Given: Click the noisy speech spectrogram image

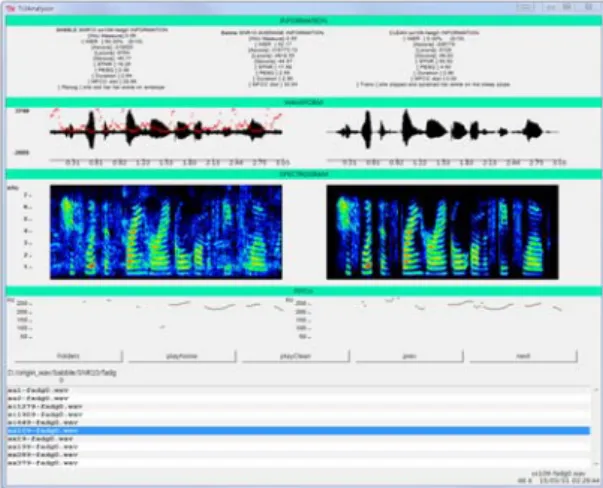Looking at the screenshot, I should 166,232.
